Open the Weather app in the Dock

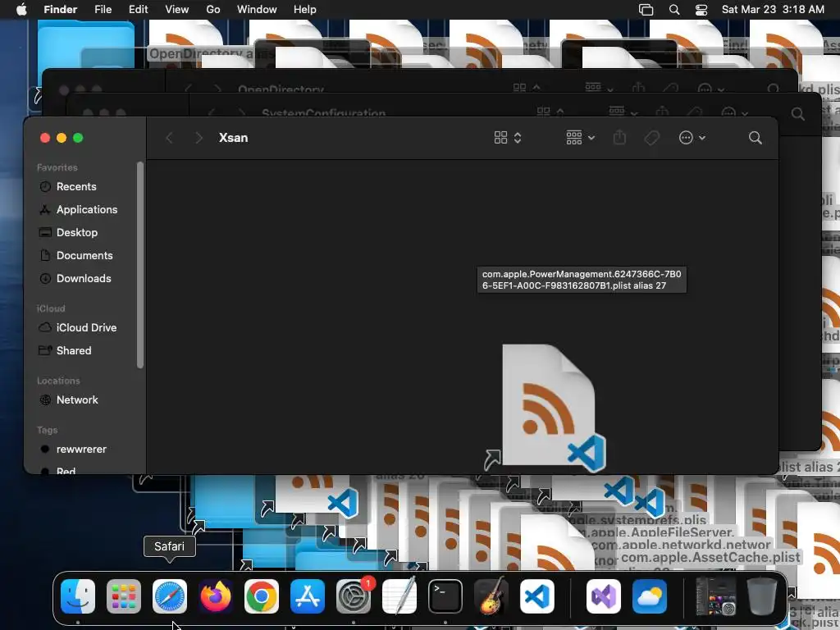[650, 596]
